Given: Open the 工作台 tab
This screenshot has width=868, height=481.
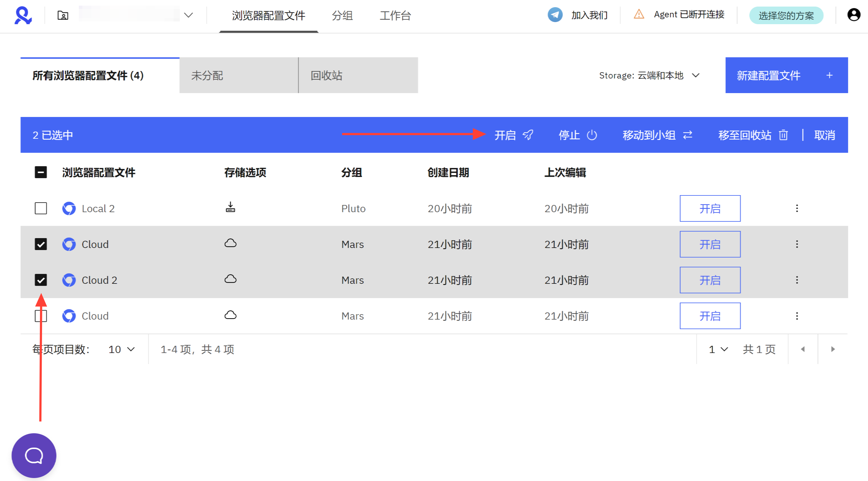Looking at the screenshot, I should point(395,16).
